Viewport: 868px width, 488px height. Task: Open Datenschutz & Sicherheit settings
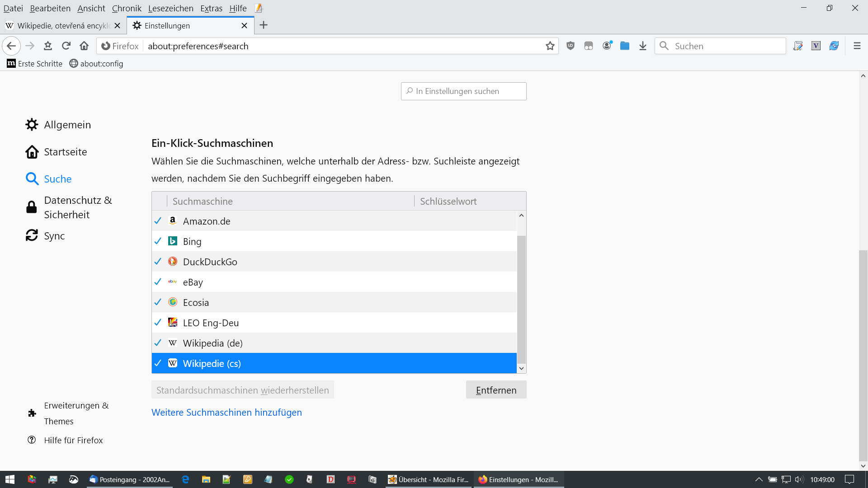pyautogui.click(x=78, y=207)
